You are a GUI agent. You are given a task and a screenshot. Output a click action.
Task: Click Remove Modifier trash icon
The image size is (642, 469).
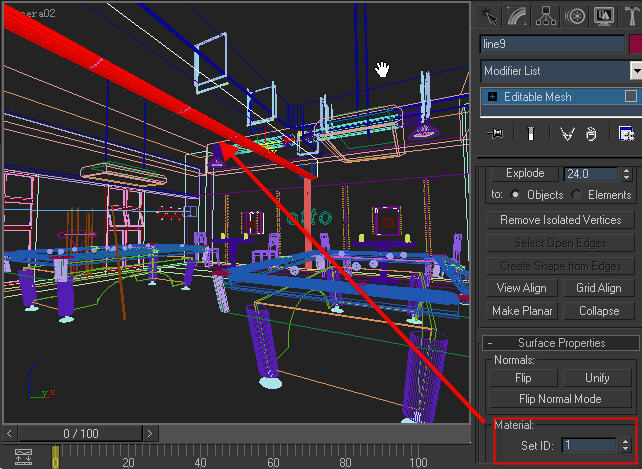(x=591, y=133)
